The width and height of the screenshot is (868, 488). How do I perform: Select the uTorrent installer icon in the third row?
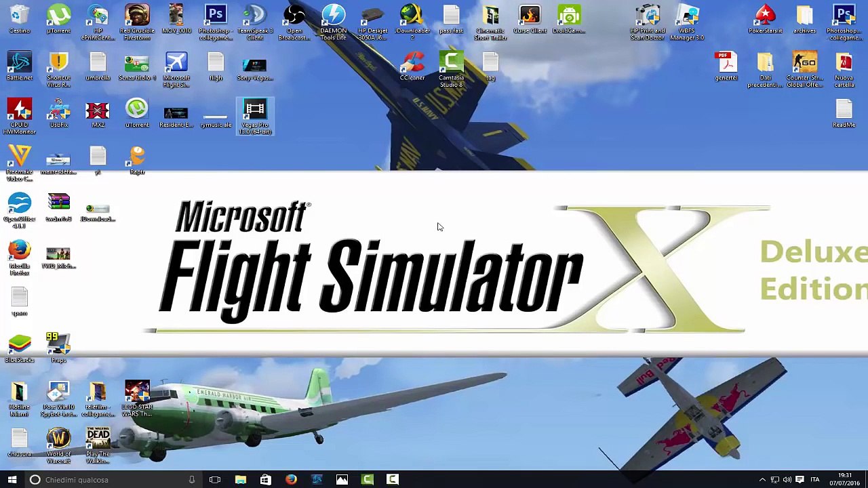coord(137,113)
